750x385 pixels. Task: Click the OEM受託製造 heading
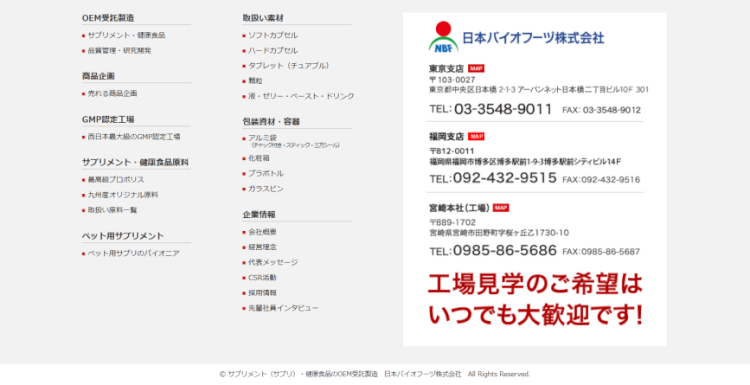point(108,18)
